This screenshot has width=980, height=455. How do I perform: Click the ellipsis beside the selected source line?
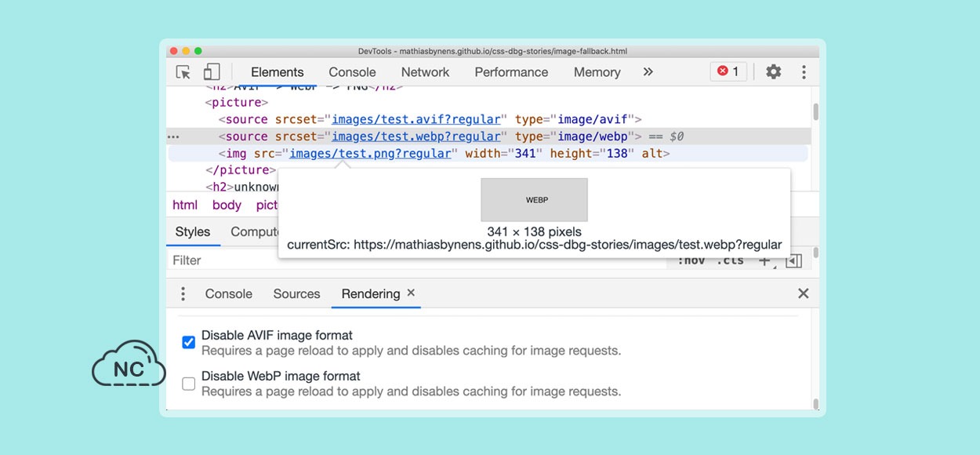pyautogui.click(x=174, y=136)
